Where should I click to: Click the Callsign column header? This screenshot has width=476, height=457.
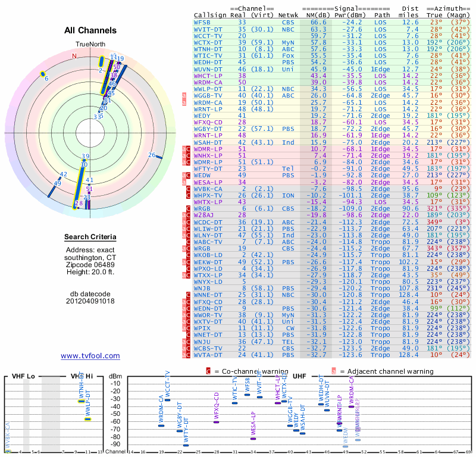[210, 15]
